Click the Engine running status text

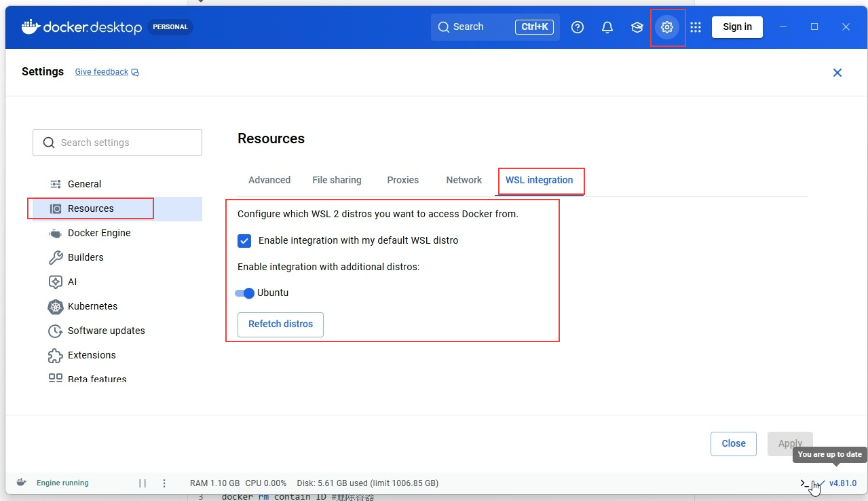[62, 483]
